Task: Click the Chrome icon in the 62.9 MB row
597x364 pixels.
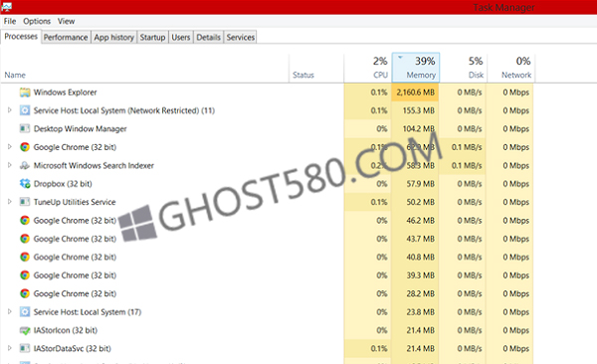Action: click(25, 147)
